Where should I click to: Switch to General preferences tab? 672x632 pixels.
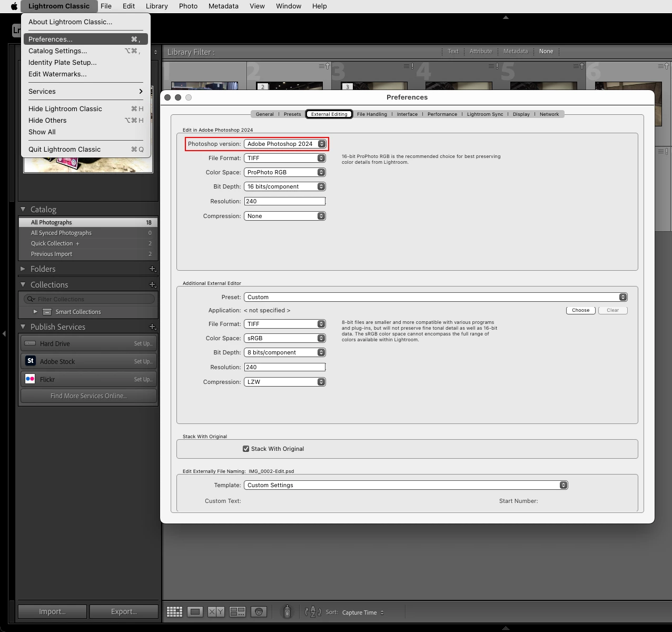pyautogui.click(x=264, y=114)
